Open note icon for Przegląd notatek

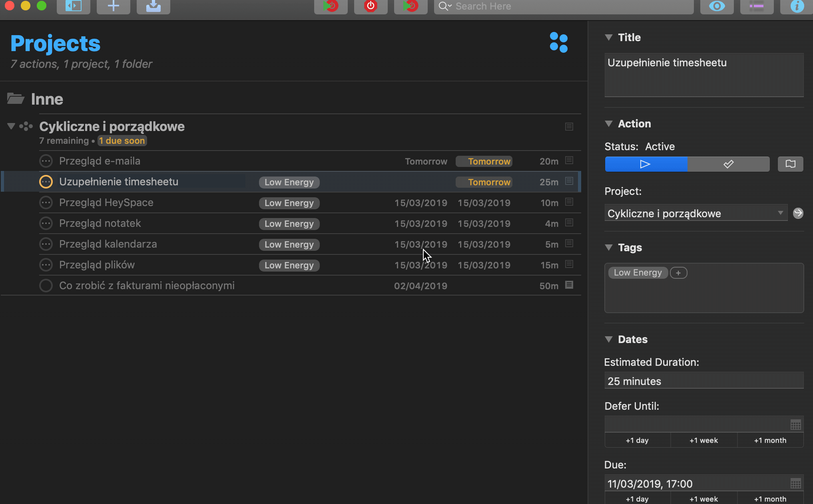[569, 222]
